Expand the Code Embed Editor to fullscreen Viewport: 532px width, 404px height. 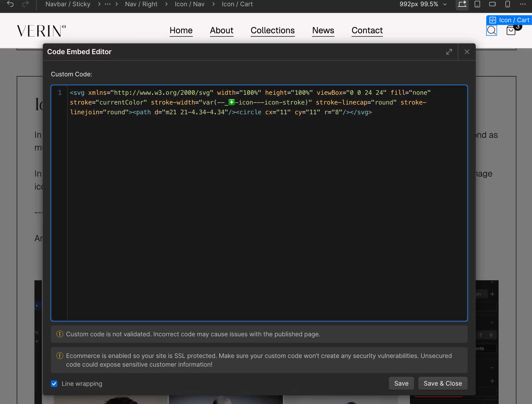tap(449, 52)
